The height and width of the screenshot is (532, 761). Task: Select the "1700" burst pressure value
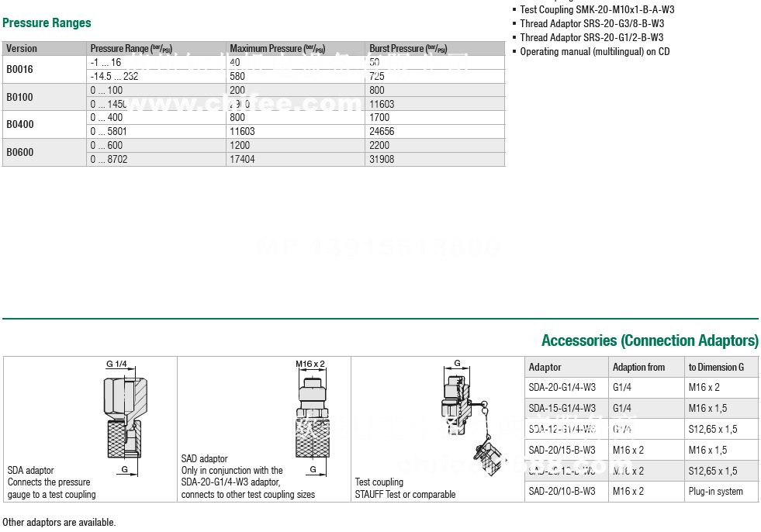point(379,117)
